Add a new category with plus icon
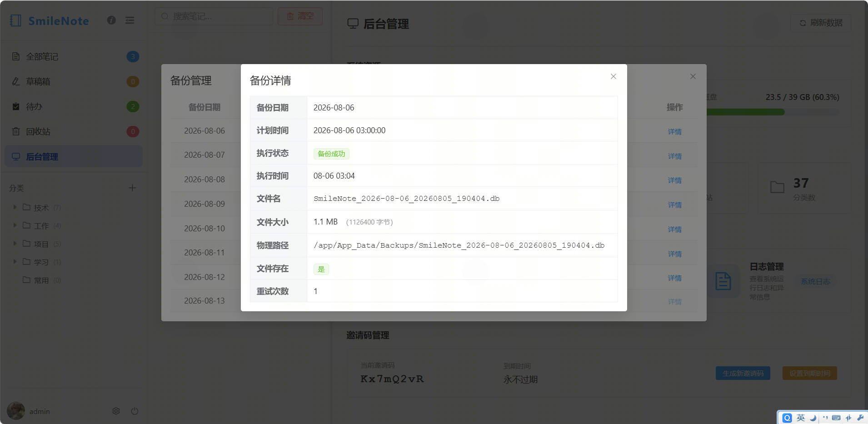Image resolution: width=868 pixels, height=424 pixels. pos(132,188)
